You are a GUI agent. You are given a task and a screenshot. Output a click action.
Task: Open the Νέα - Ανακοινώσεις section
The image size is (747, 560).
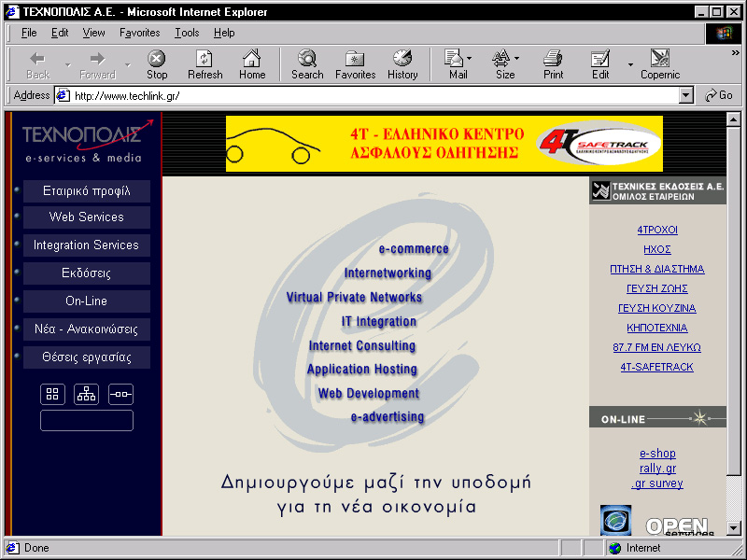click(86, 329)
